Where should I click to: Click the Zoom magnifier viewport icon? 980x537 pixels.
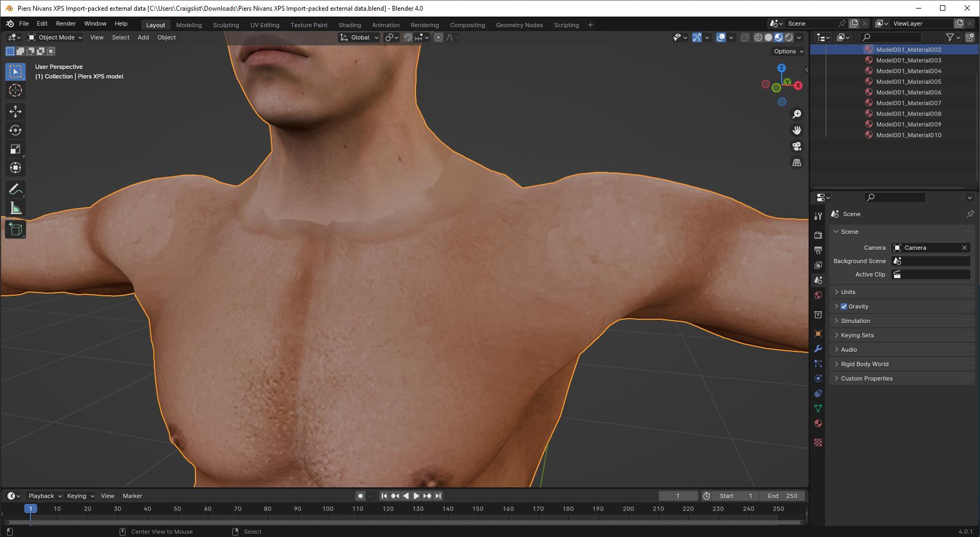pyautogui.click(x=797, y=114)
